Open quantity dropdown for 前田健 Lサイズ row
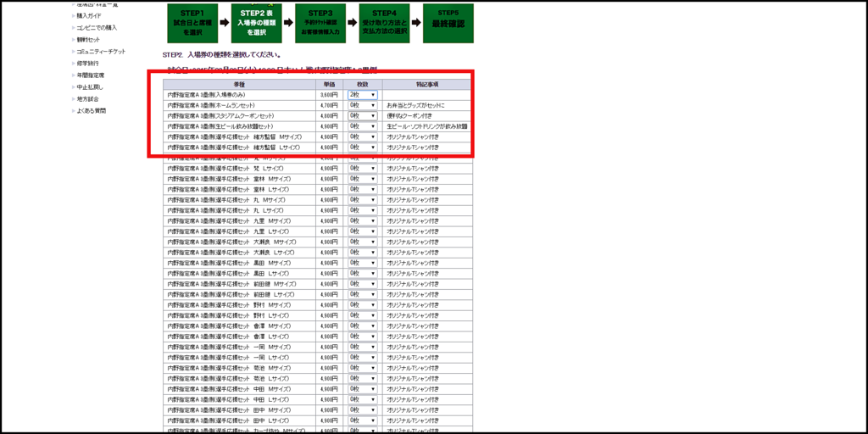The image size is (868, 434). point(363,294)
